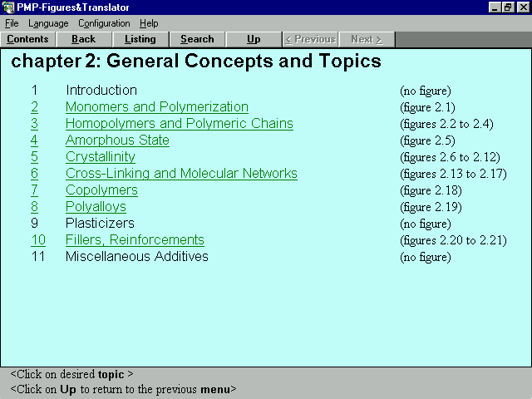This screenshot has height=399, width=532.
Task: Click the Listing toolbar button
Action: pyautogui.click(x=140, y=39)
